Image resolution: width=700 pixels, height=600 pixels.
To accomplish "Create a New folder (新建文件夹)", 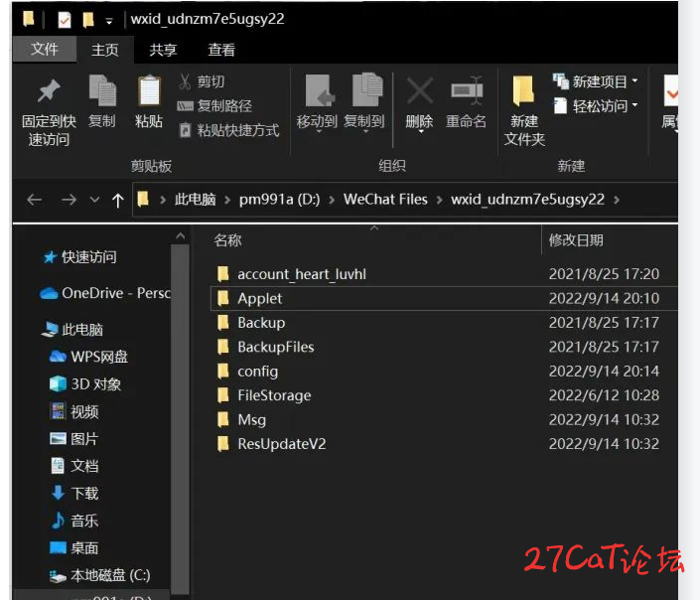I will point(524,111).
